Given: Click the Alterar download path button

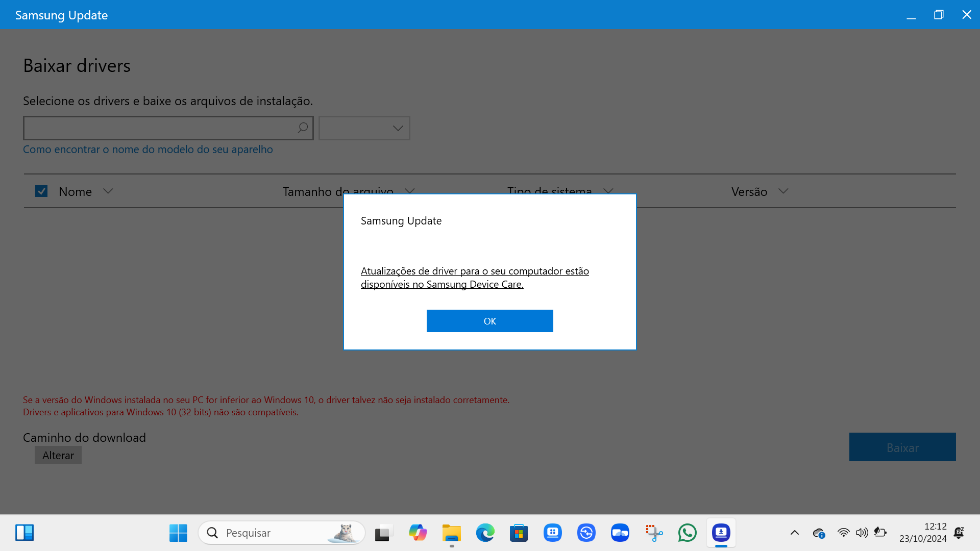Looking at the screenshot, I should coord(58,455).
